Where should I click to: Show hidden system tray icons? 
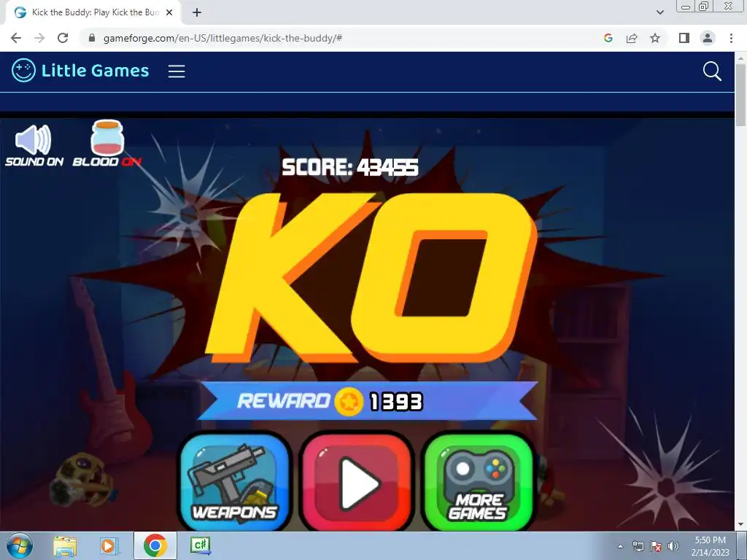coord(620,546)
